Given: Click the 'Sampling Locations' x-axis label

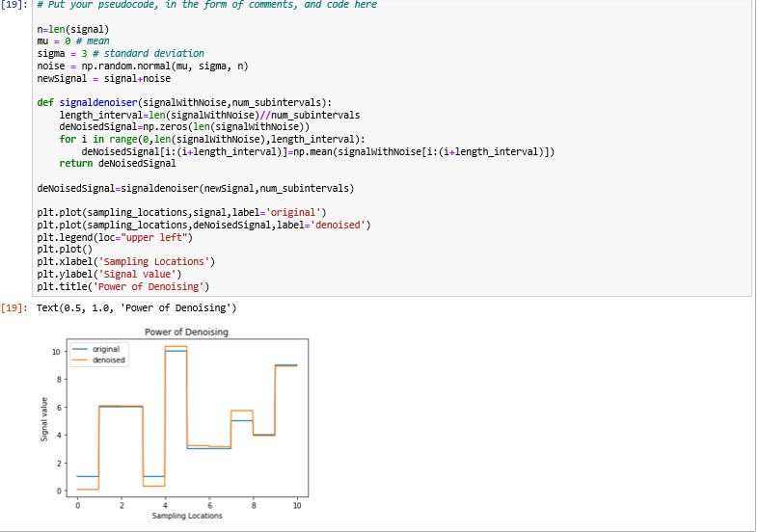Looking at the screenshot, I should (x=187, y=516).
